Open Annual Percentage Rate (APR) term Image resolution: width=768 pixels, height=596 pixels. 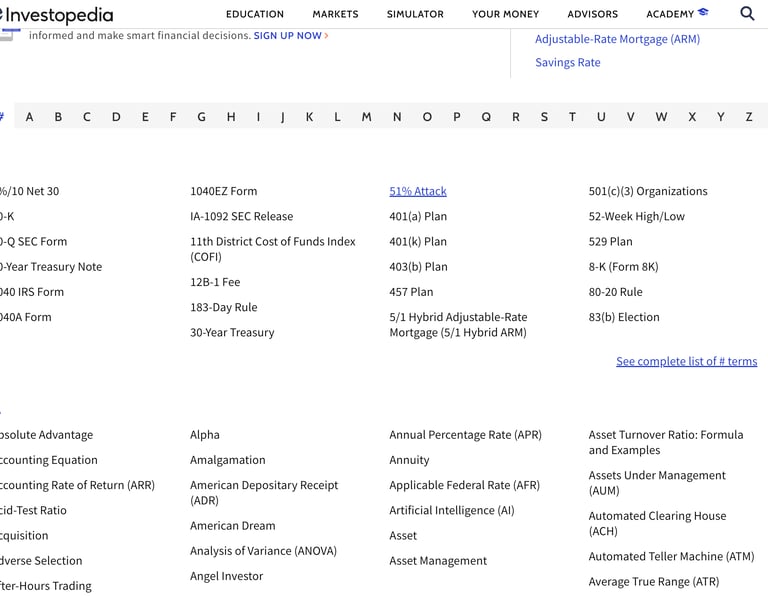(465, 435)
